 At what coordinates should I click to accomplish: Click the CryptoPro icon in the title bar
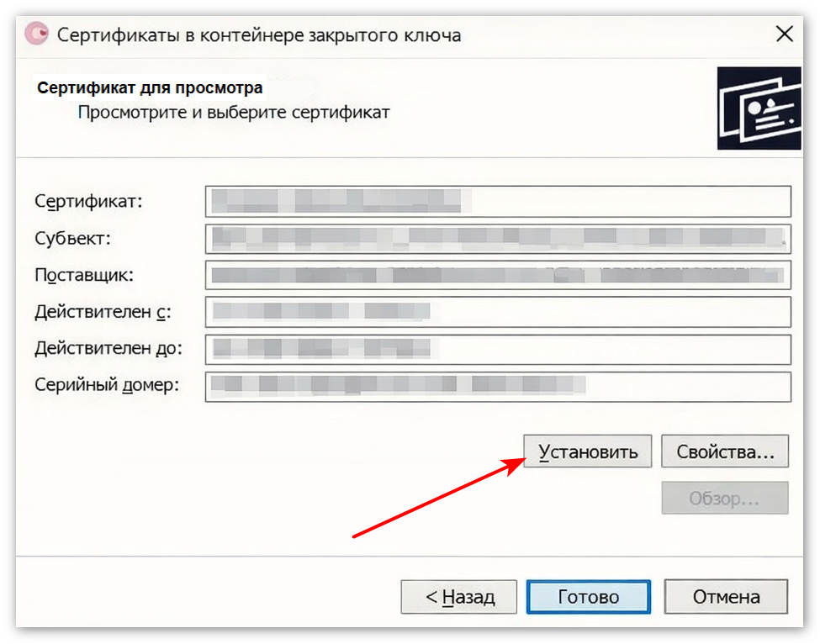(35, 34)
